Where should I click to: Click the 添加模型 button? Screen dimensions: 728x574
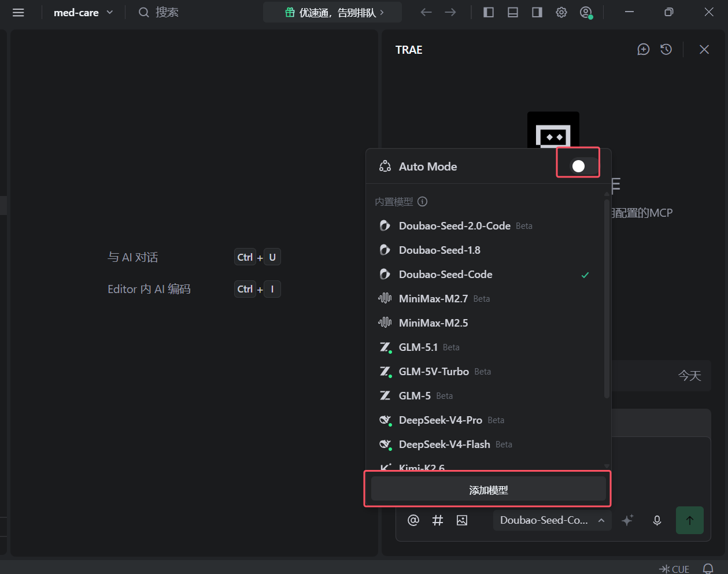point(488,490)
